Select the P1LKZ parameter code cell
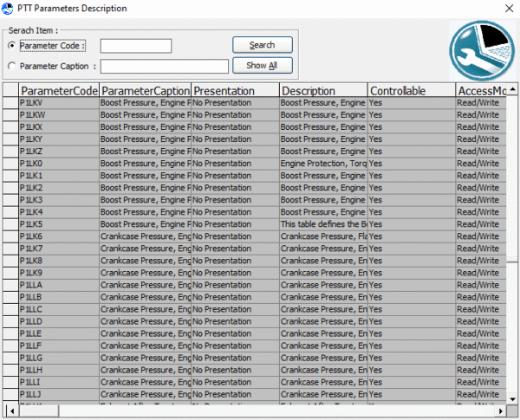 pyautogui.click(x=59, y=152)
